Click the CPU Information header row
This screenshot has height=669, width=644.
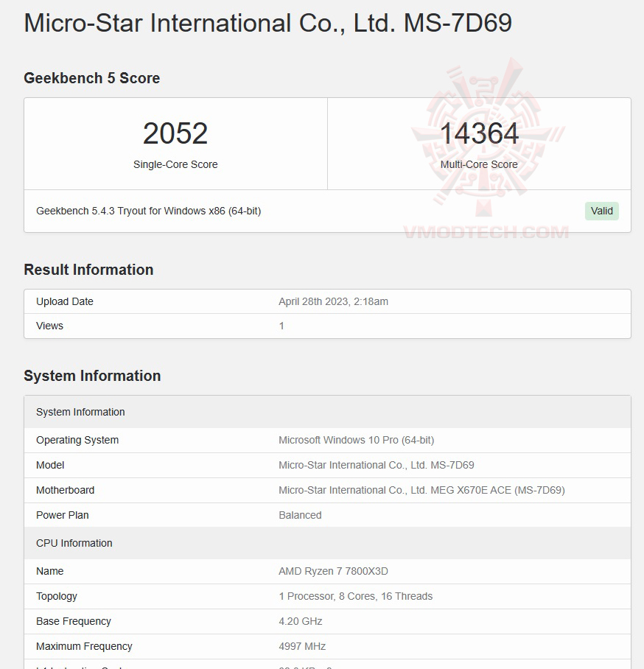coord(327,543)
